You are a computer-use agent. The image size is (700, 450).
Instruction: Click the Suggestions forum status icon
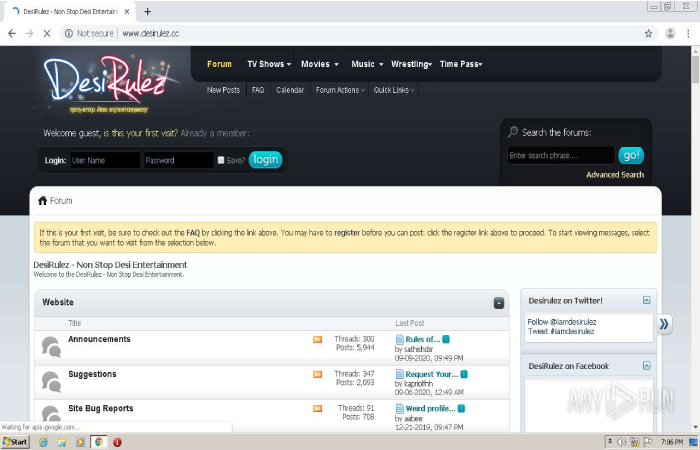(51, 382)
